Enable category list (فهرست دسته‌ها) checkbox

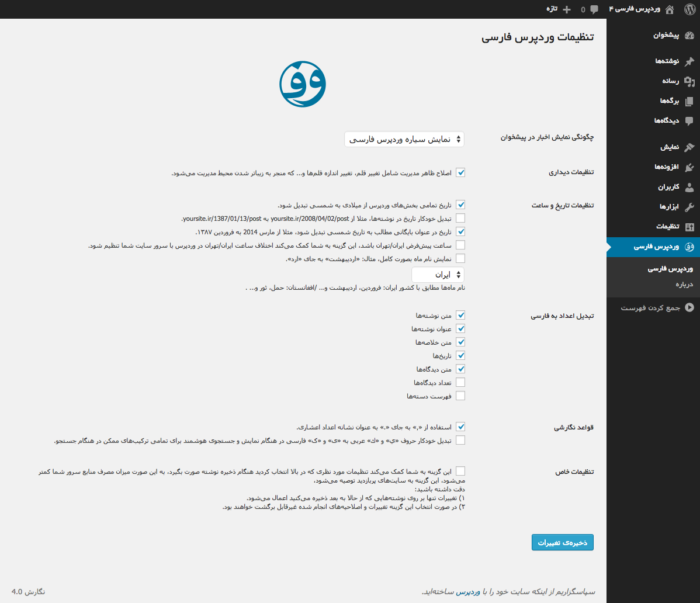(x=460, y=396)
